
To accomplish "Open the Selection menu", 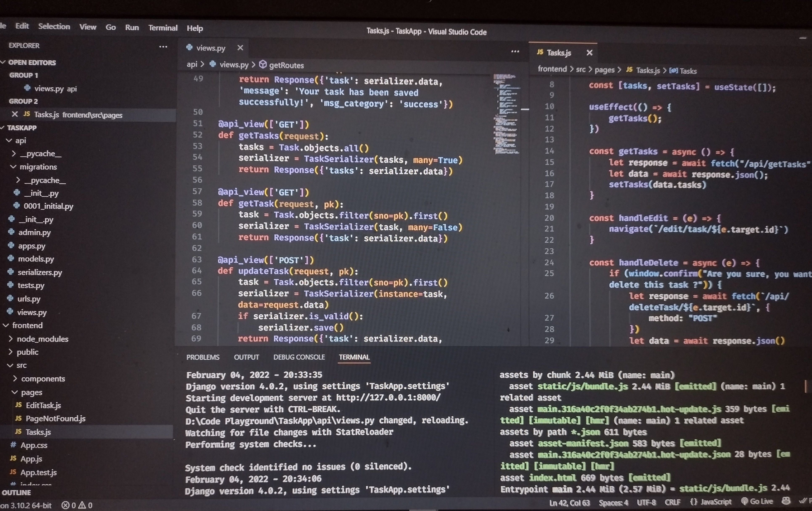I will pos(54,26).
